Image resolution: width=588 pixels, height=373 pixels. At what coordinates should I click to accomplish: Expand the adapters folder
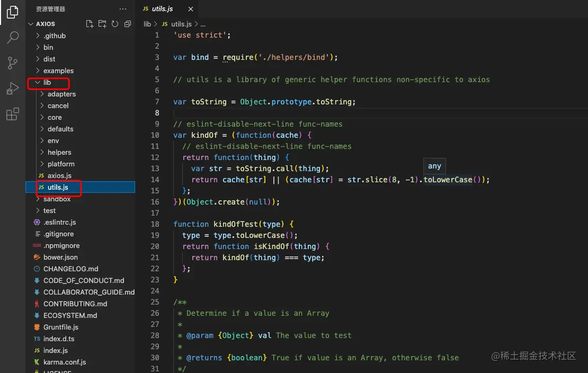tap(80, 94)
